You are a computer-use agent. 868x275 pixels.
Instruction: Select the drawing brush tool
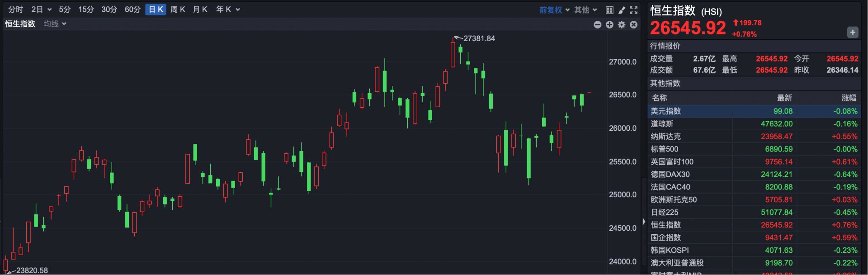point(622,10)
